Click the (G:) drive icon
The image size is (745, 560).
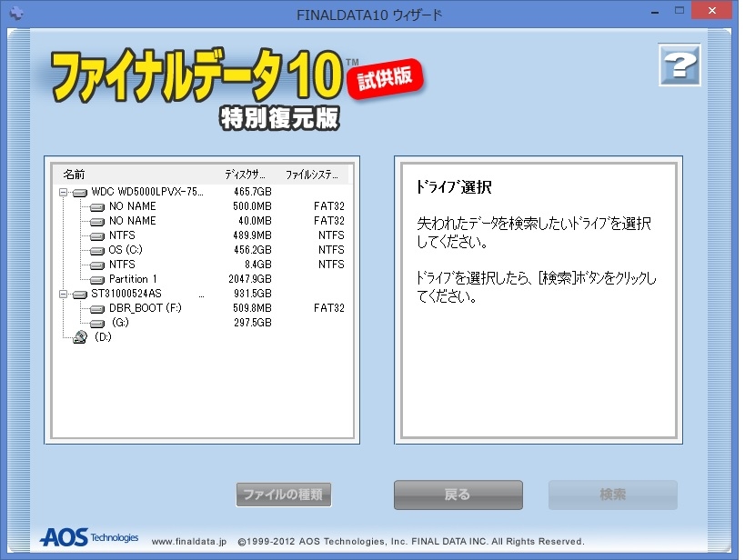[x=97, y=323]
